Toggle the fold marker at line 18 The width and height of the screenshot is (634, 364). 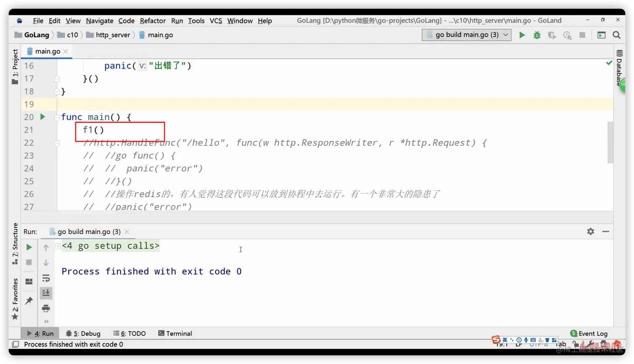[x=57, y=92]
